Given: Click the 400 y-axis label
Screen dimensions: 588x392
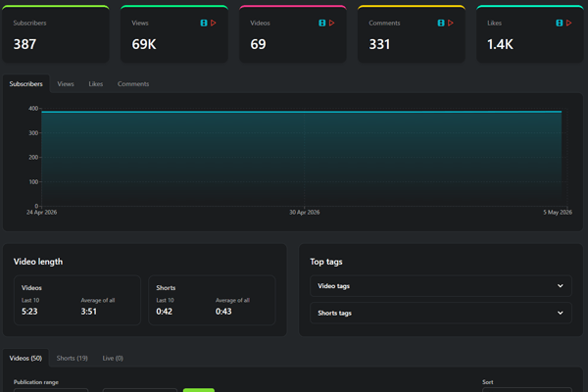Looking at the screenshot, I should tap(33, 109).
